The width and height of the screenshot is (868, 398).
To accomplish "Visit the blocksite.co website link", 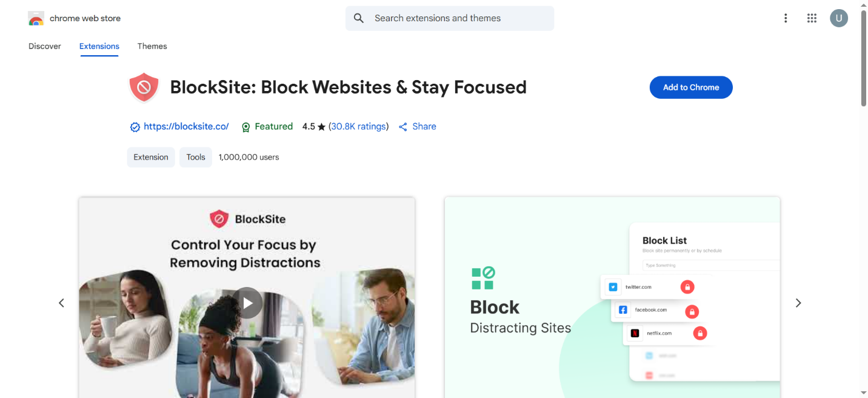I will point(185,126).
